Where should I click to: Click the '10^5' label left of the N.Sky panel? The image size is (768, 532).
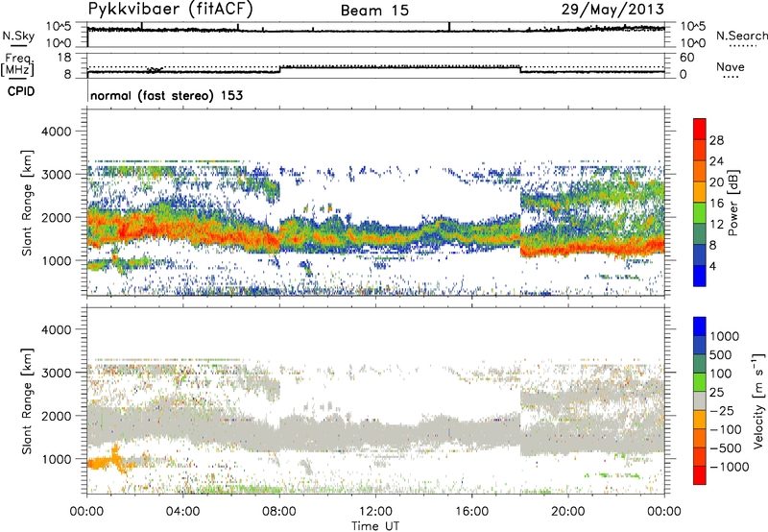coord(60,26)
